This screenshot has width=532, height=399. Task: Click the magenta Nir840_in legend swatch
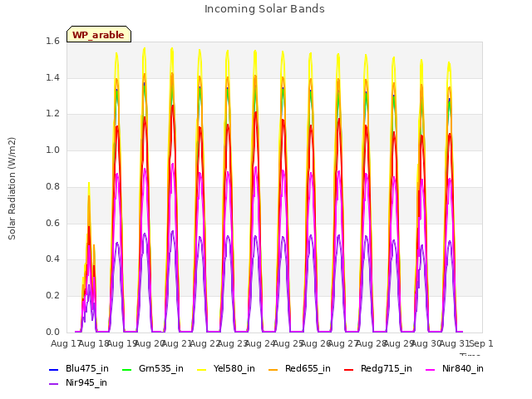431,369
